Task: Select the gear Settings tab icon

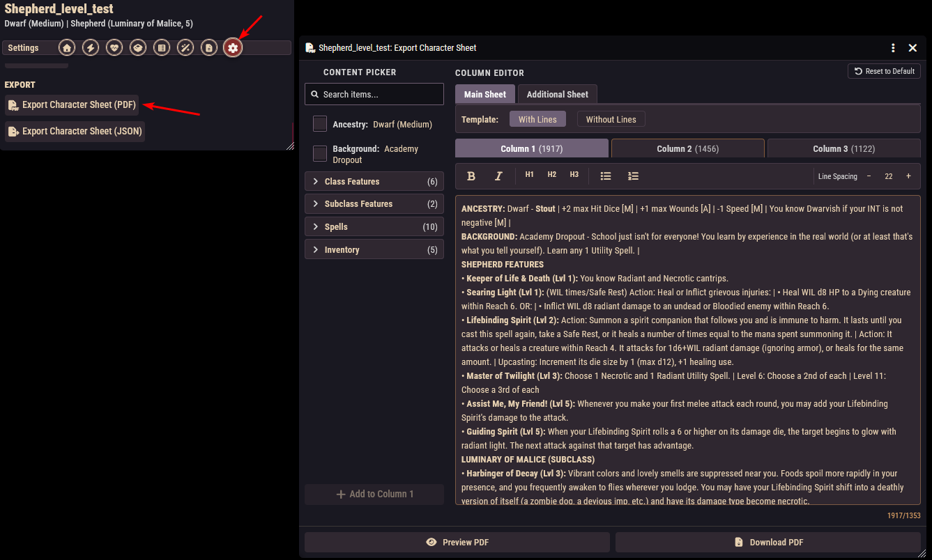Action: (233, 48)
